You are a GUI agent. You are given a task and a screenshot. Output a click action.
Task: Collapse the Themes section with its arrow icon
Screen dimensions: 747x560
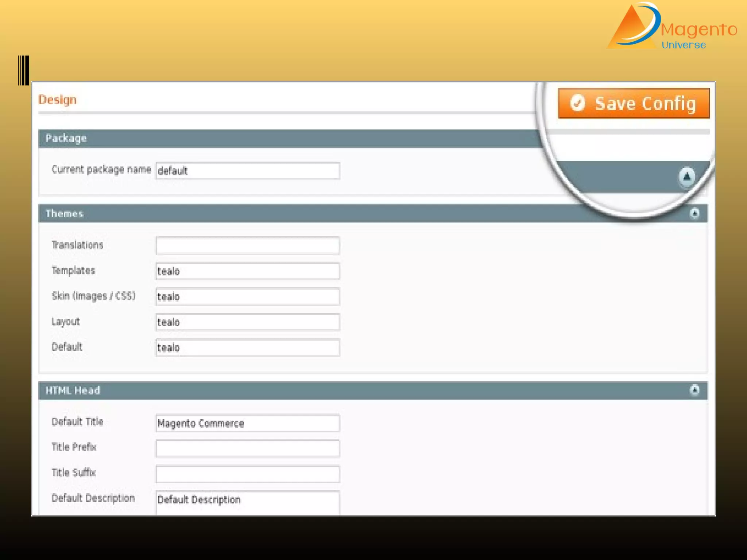click(x=694, y=213)
